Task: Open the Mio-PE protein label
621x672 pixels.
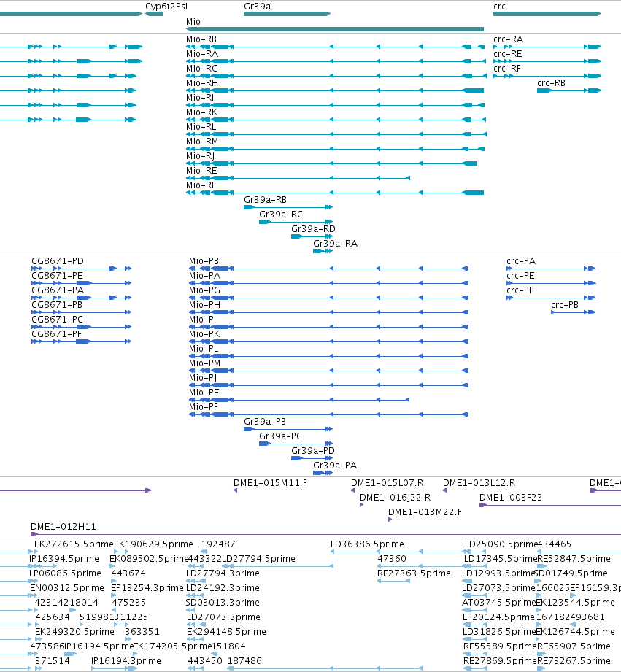Action: tap(204, 393)
